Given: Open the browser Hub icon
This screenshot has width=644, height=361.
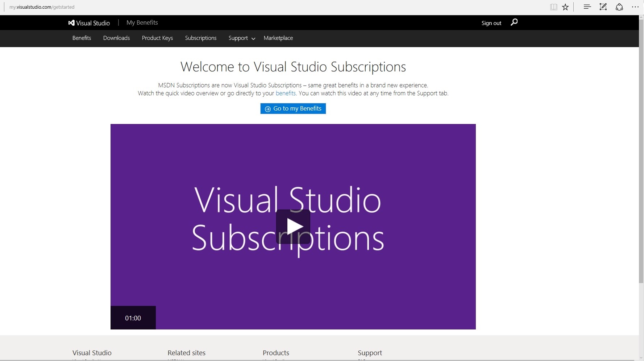Looking at the screenshot, I should click(x=587, y=7).
